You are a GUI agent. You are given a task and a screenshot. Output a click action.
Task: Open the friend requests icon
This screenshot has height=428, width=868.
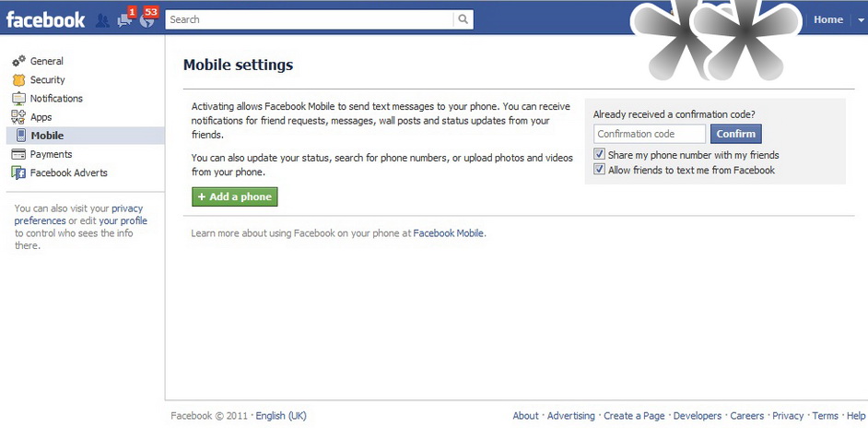[102, 20]
